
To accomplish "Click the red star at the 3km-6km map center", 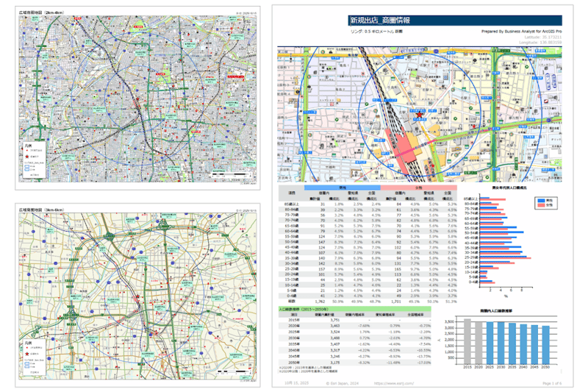I will pos(137,297).
